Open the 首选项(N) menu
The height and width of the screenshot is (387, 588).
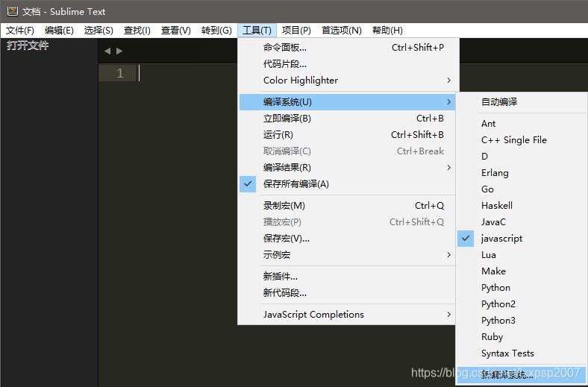(x=342, y=31)
